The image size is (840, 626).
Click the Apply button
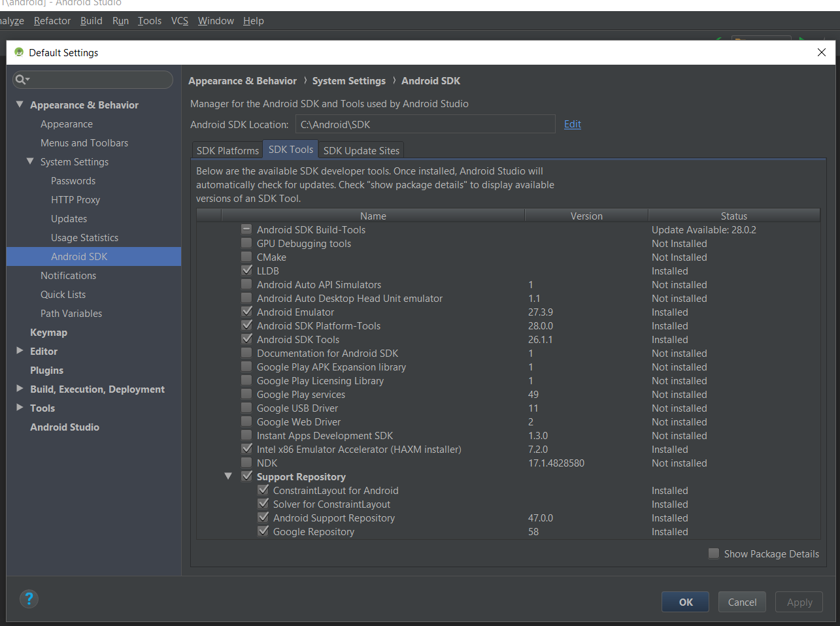tap(799, 602)
